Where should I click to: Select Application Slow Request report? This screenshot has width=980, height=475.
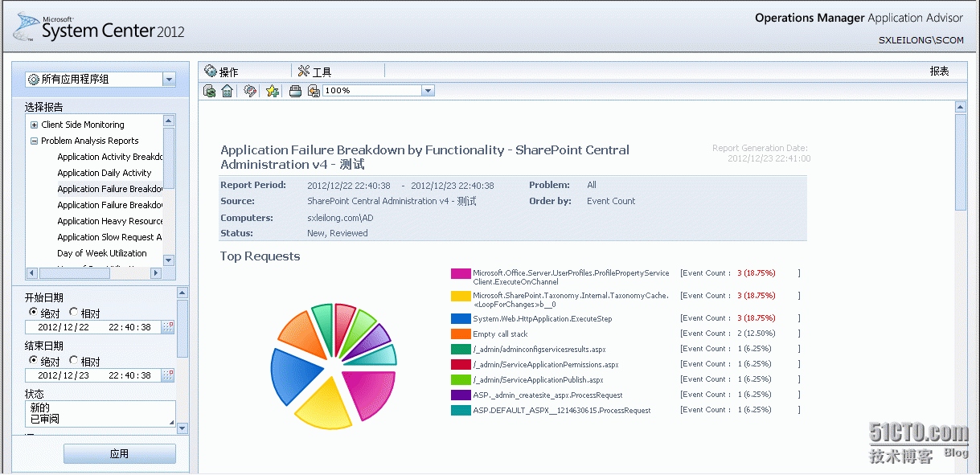(109, 237)
